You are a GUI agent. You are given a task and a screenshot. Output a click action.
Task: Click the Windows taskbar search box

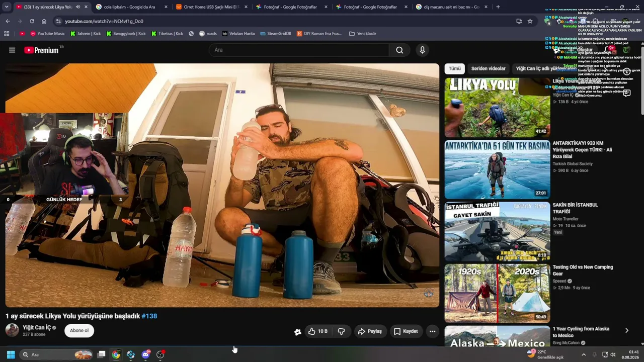click(x=56, y=354)
